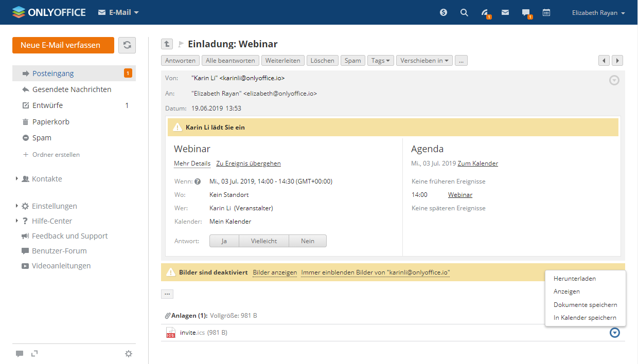Screen dimensions: 638x364
Task: Open the search magnifier icon
Action: click(464, 12)
